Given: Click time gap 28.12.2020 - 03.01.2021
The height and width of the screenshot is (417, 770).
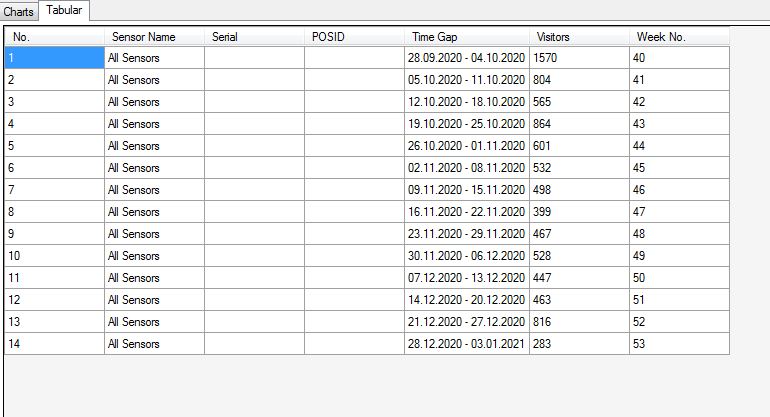Looking at the screenshot, I should [466, 344].
